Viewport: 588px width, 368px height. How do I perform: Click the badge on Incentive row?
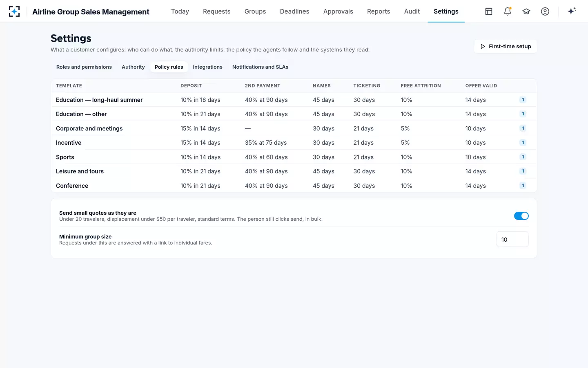pyautogui.click(x=523, y=143)
